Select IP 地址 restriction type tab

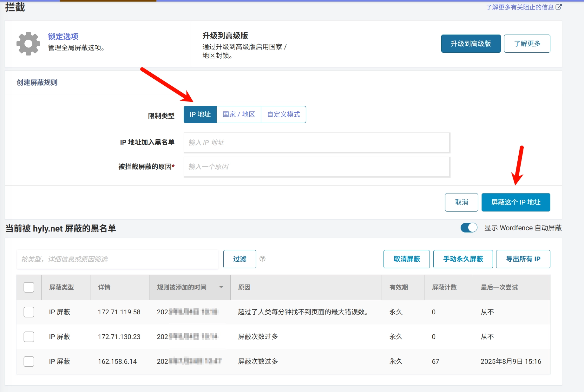tap(200, 114)
